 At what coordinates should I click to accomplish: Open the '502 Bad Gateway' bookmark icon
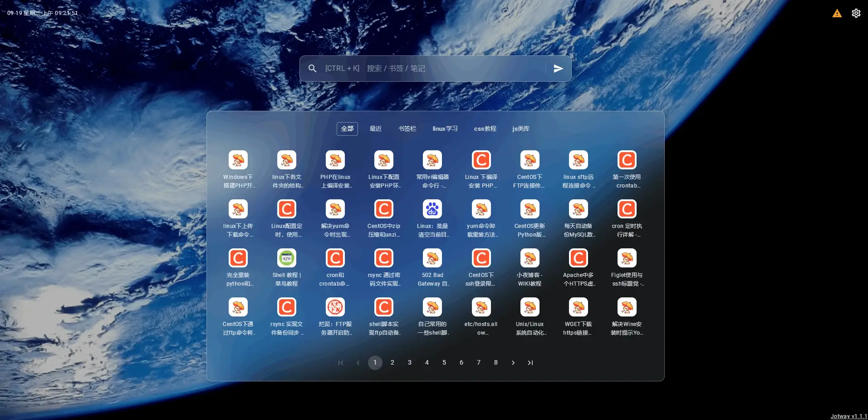[x=432, y=258]
